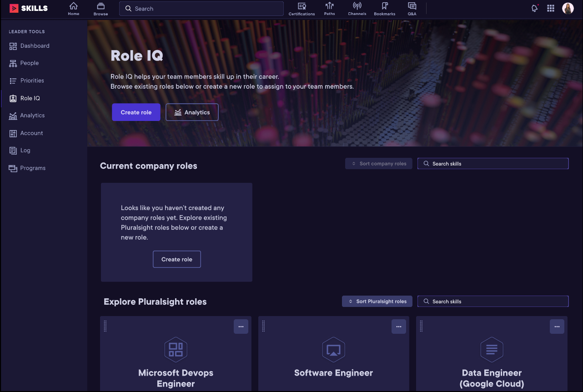The width and height of the screenshot is (583, 392).
Task: Open Programs in the sidebar
Action: click(x=27, y=168)
